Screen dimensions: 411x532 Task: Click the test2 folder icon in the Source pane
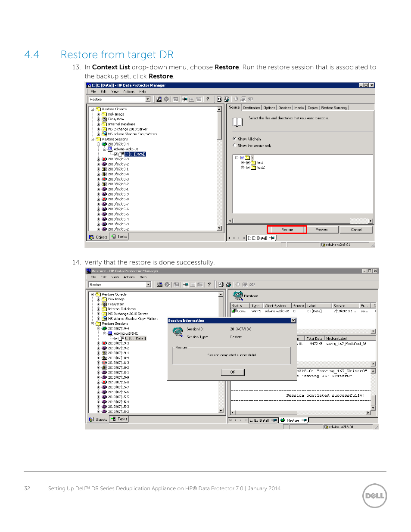click(253, 168)
